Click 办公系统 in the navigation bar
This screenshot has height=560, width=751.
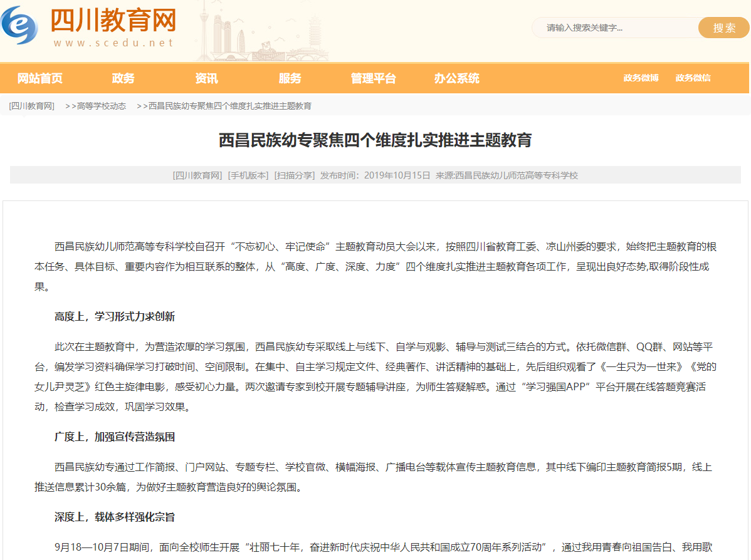(456, 78)
